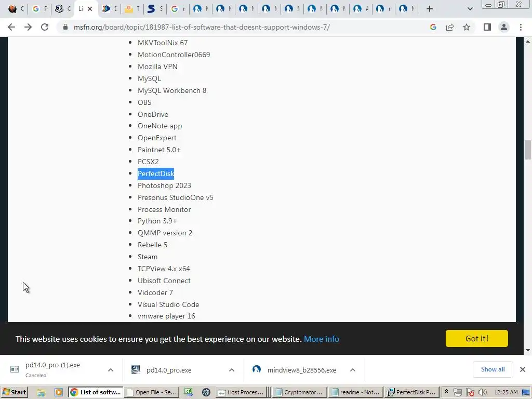Click MKVToolNix 67 list entry
Image resolution: width=532 pixels, height=399 pixels.
(163, 43)
